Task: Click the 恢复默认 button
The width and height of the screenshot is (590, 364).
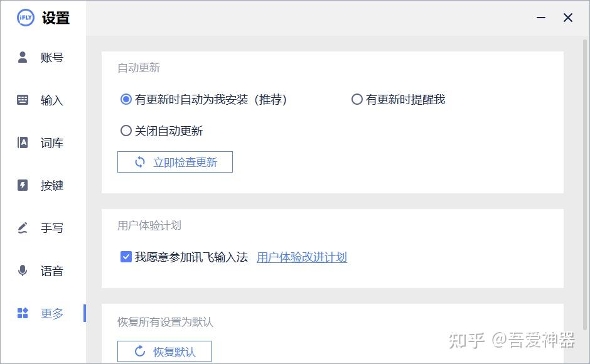Action: [164, 351]
